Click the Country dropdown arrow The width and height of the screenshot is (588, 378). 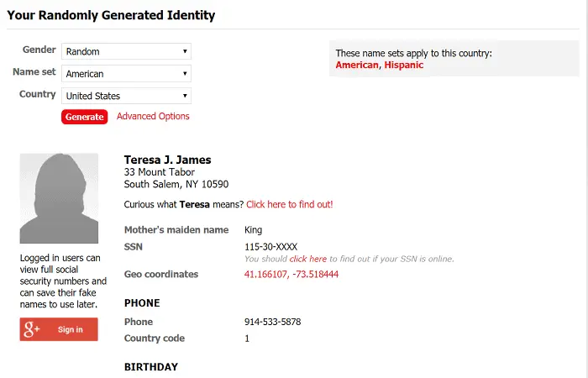tap(185, 96)
